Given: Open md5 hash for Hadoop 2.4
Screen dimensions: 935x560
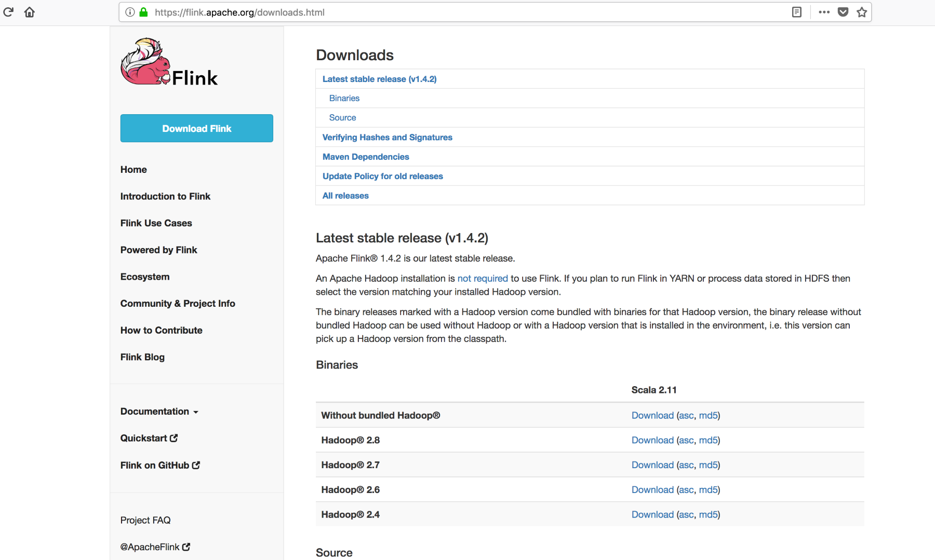Looking at the screenshot, I should (708, 515).
